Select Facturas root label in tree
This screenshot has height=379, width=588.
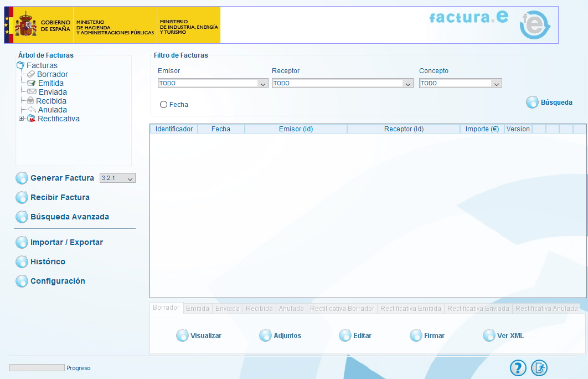pyautogui.click(x=42, y=65)
